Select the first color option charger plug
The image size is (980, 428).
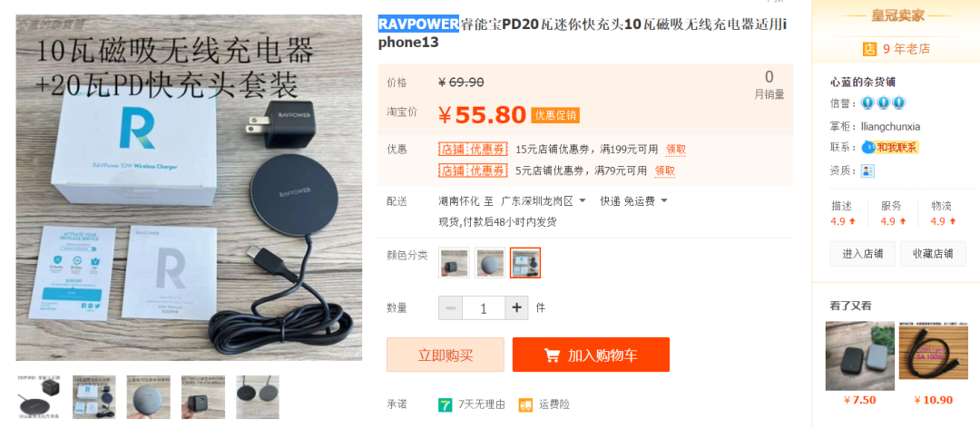(x=454, y=263)
